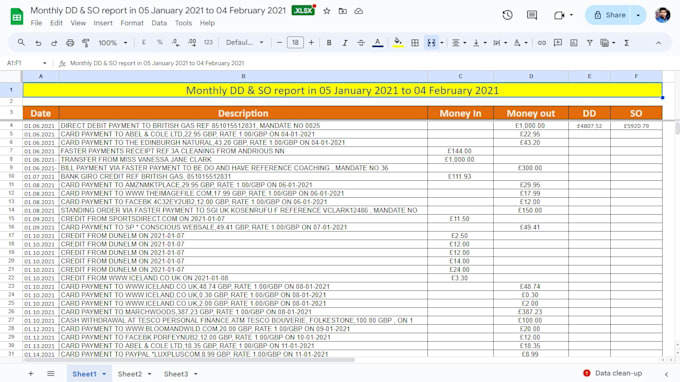Decrease decimal places
680x382 pixels.
(x=176, y=42)
